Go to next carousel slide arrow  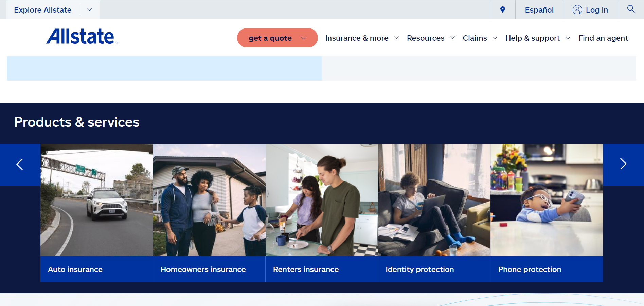click(x=623, y=164)
